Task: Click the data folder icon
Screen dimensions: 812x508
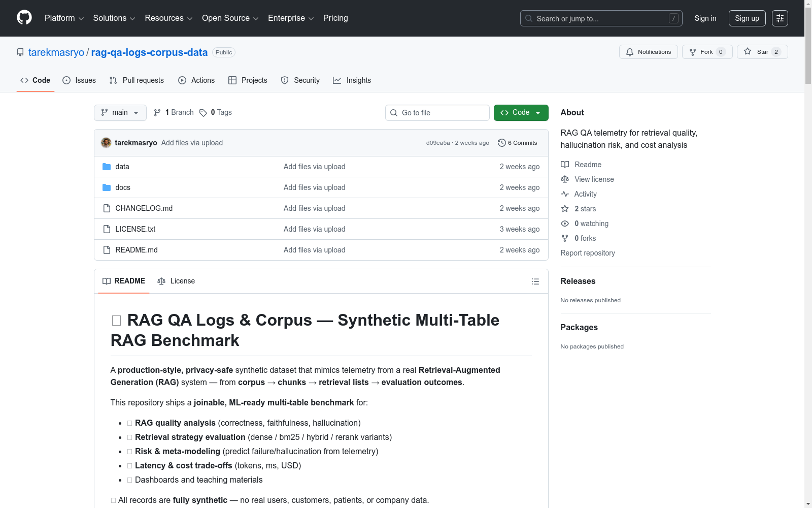Action: point(107,167)
